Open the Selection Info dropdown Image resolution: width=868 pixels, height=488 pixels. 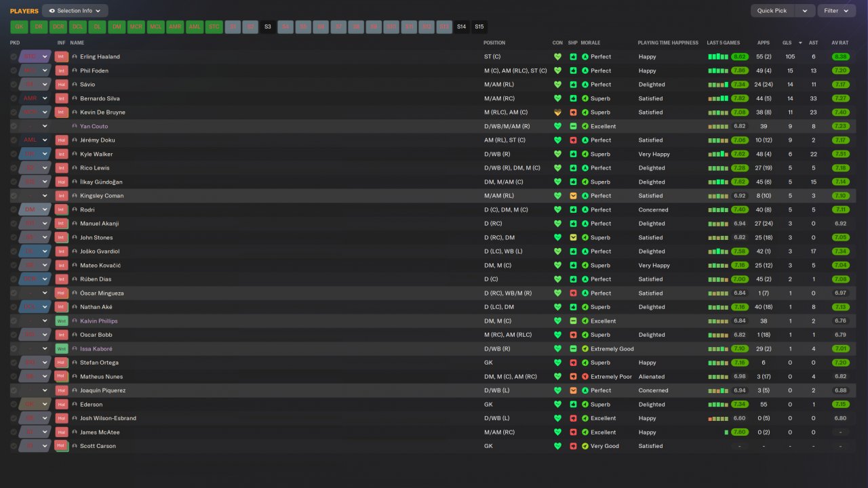point(75,11)
